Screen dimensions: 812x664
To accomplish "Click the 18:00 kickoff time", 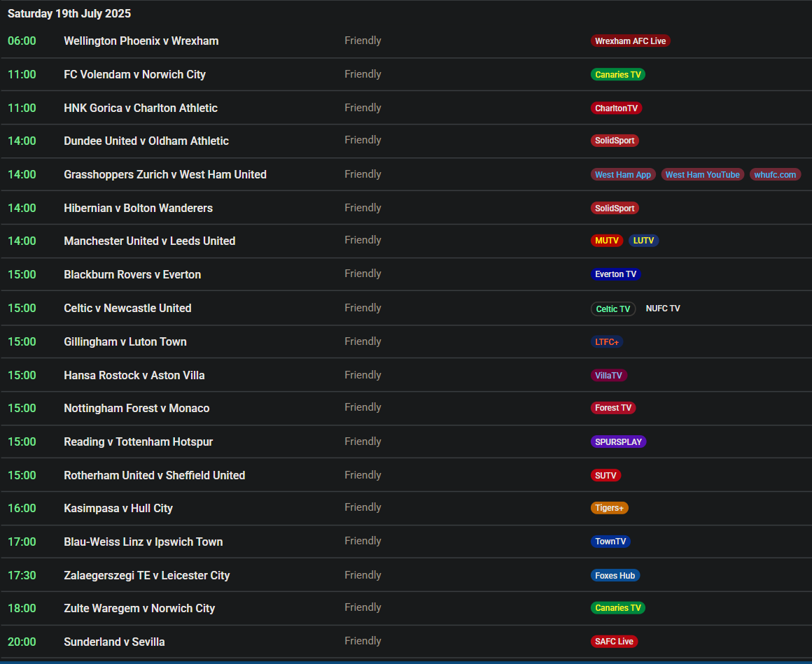I will pos(22,609).
